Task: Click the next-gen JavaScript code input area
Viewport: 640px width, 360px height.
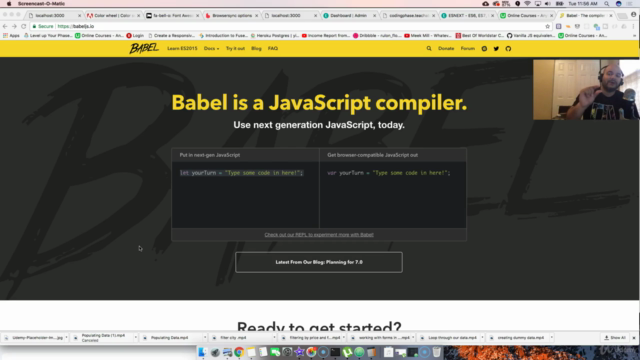Action: (245, 195)
